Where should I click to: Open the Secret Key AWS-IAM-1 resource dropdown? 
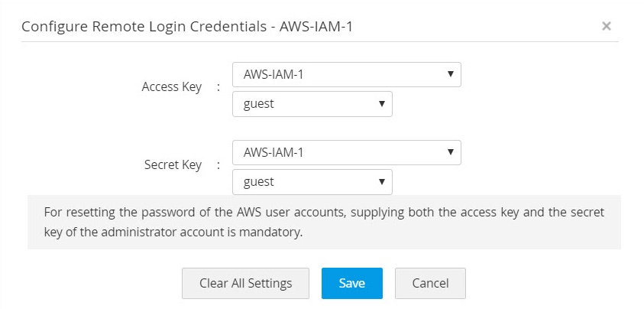pos(346,153)
